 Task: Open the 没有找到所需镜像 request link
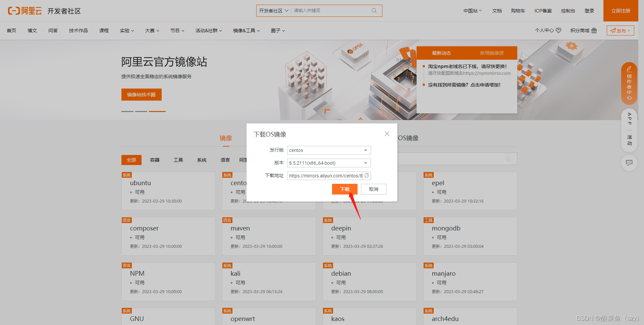click(464, 85)
